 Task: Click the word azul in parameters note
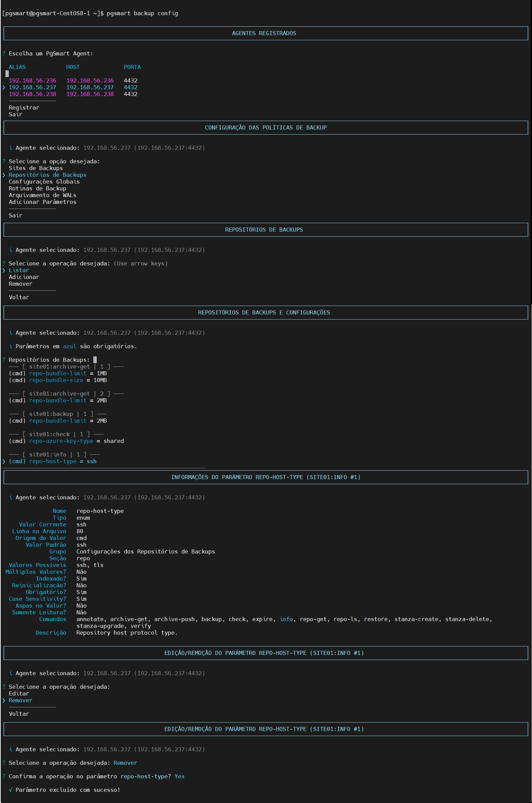(x=70, y=346)
